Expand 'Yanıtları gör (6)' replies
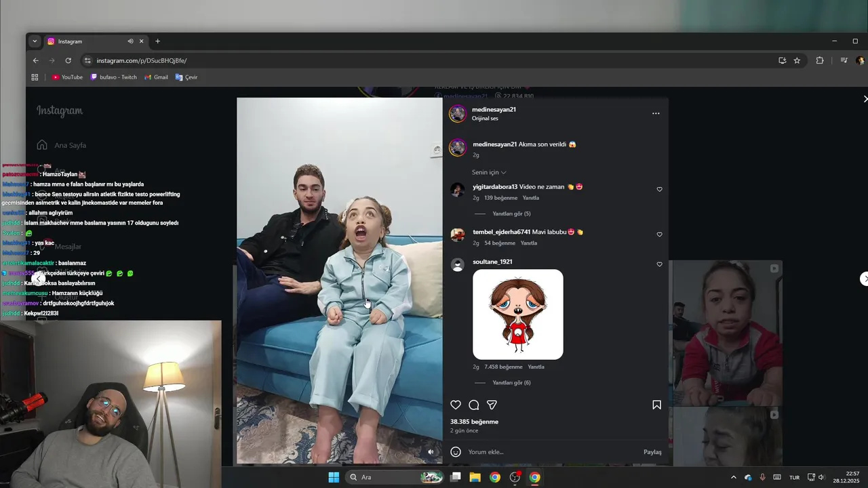The height and width of the screenshot is (488, 868). 511,383
